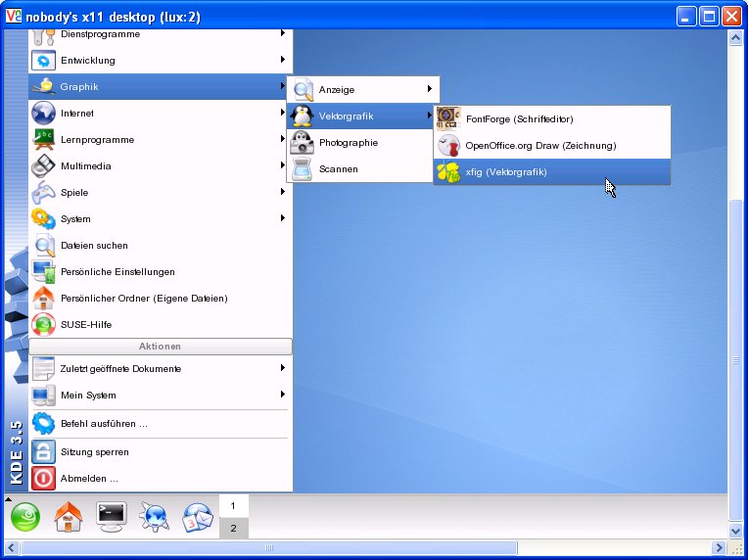Screen dimensions: 748x560
Task: Open the green SUSE start menu button
Action: [25, 518]
